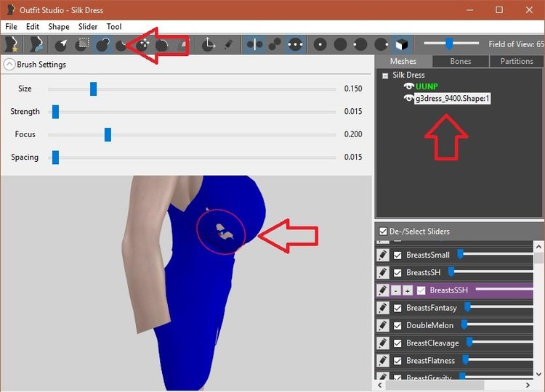The width and height of the screenshot is (545, 392).
Task: Choose the spiky Smooth brush tool
Action: 162,45
